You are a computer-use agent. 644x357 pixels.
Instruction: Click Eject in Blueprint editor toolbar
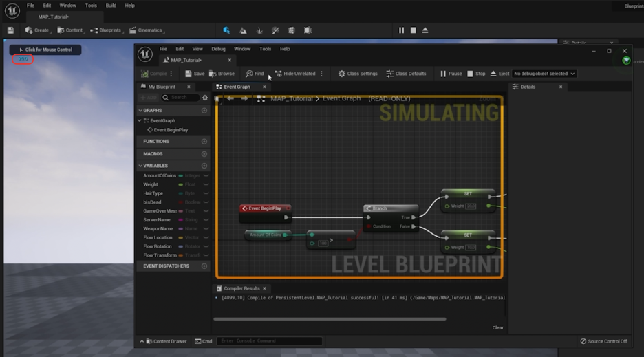point(500,74)
